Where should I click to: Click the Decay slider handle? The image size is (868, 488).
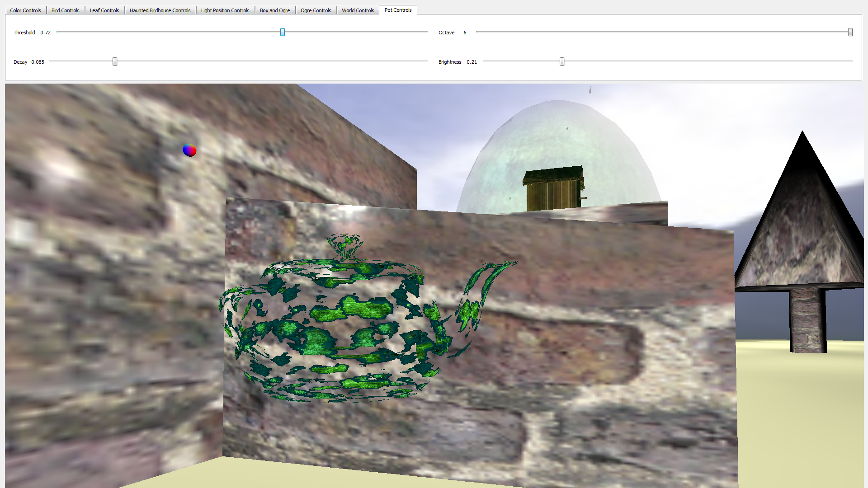(115, 61)
